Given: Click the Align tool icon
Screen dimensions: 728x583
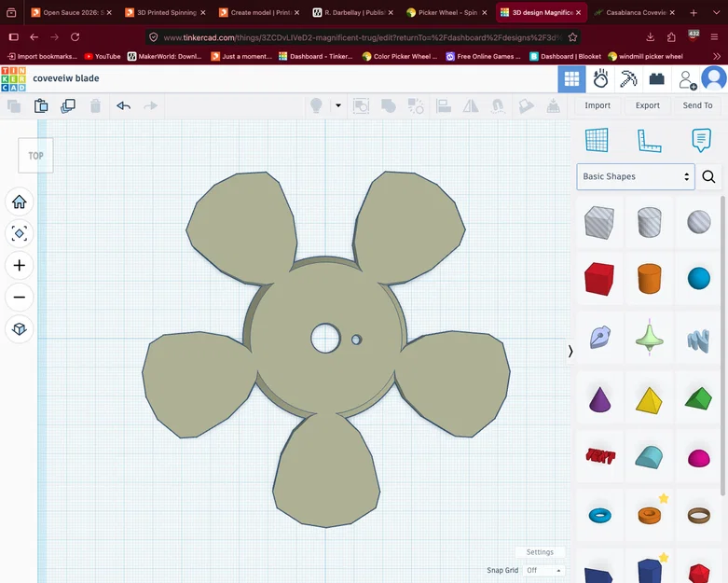Looking at the screenshot, I should pyautogui.click(x=444, y=106).
